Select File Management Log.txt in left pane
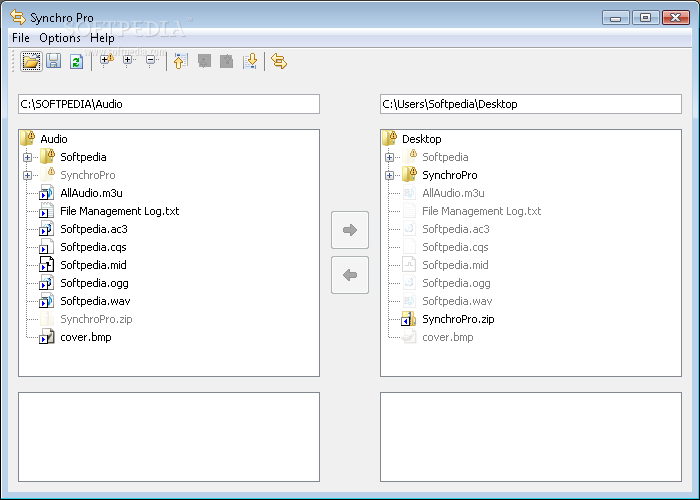This screenshot has height=500, width=700. (119, 211)
